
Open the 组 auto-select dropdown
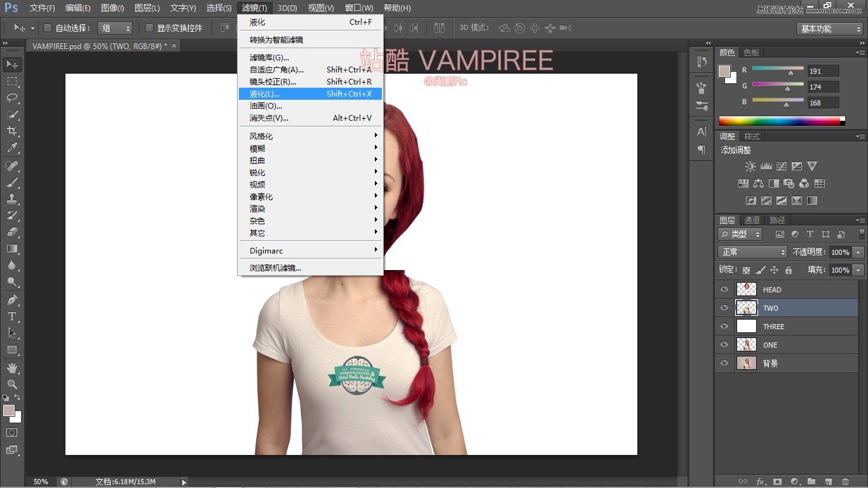pos(116,28)
